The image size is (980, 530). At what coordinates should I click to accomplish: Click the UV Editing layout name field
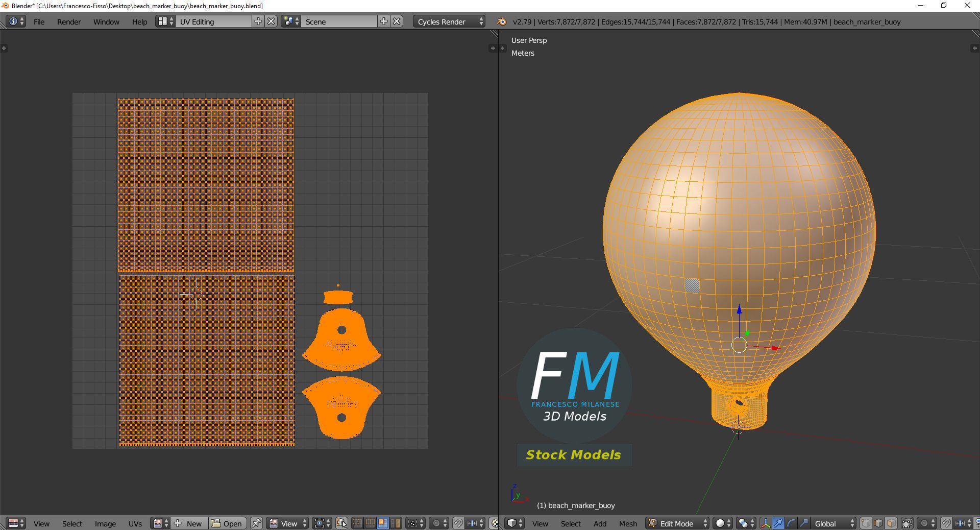pyautogui.click(x=213, y=21)
